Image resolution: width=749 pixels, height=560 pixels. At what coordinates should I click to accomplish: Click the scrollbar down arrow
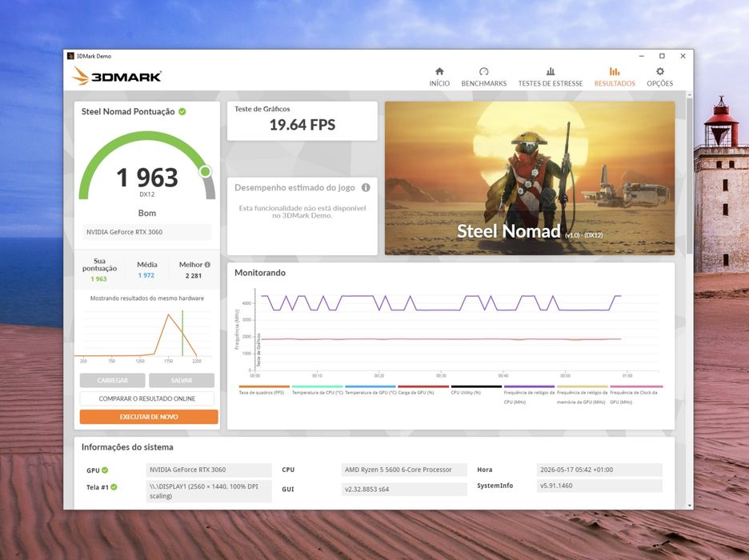coord(689,505)
